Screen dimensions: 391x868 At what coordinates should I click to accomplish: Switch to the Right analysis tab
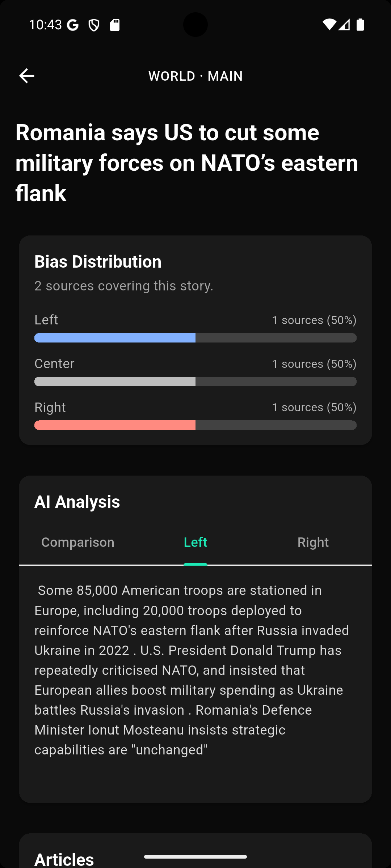click(x=313, y=542)
